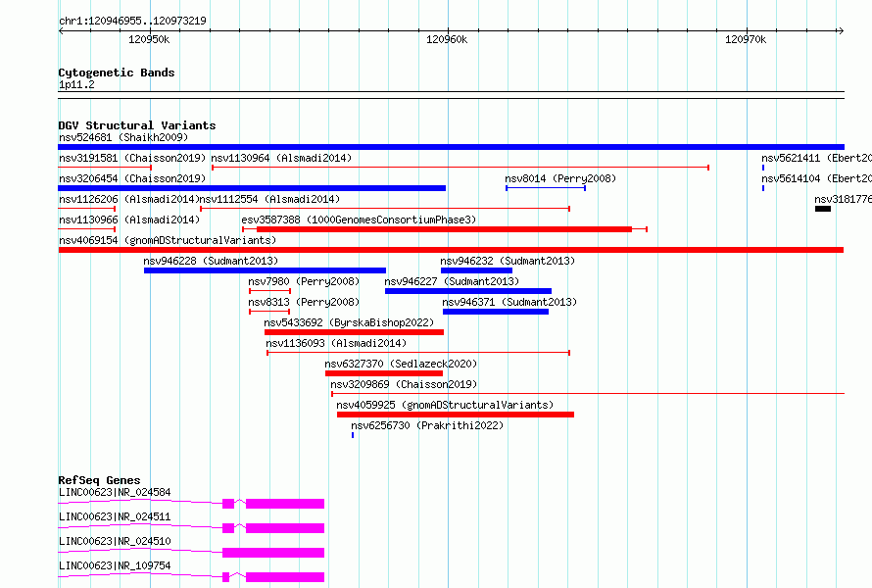This screenshot has width=872, height=588.
Task: Click the RefSeq Genes track title
Action: (99, 480)
